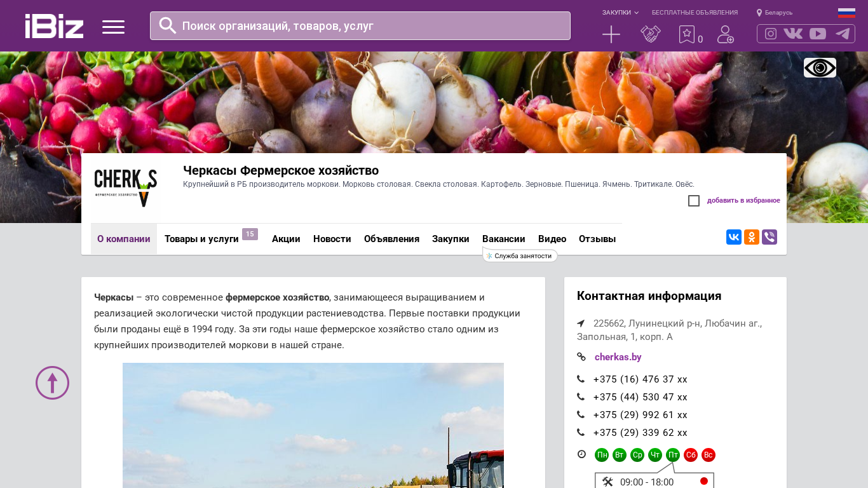Reveal phone number +375 (29) 992 61 xx

(641, 415)
